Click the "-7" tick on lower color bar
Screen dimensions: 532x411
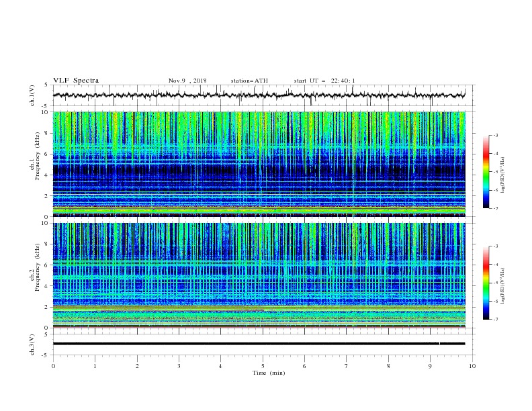pos(495,320)
